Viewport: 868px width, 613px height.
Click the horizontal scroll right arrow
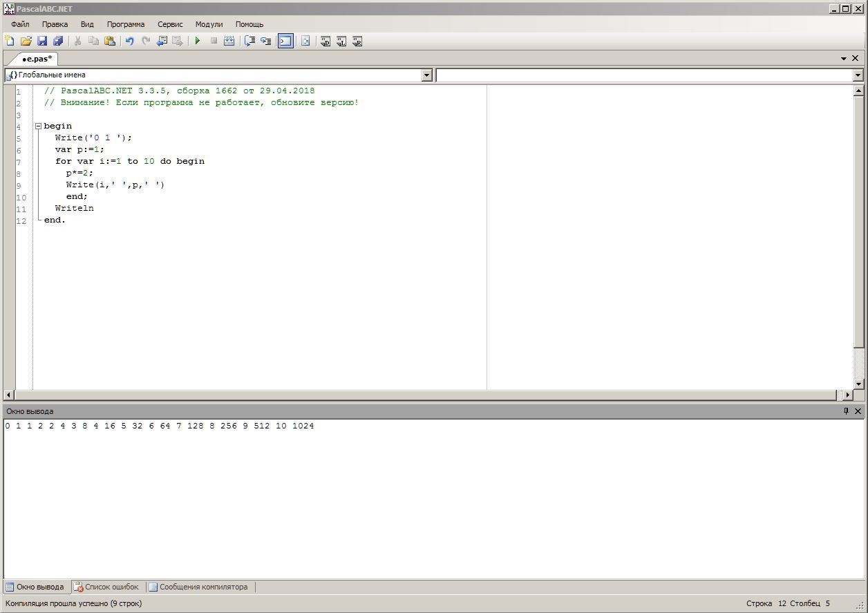click(848, 395)
